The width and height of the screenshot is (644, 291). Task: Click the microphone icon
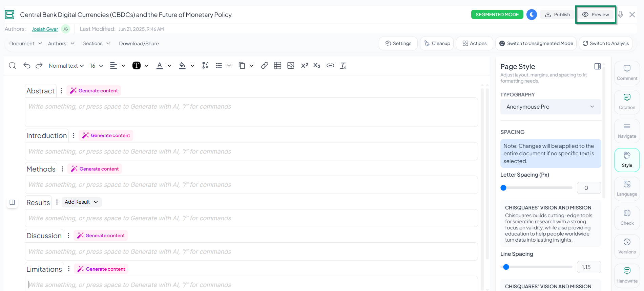620,15
